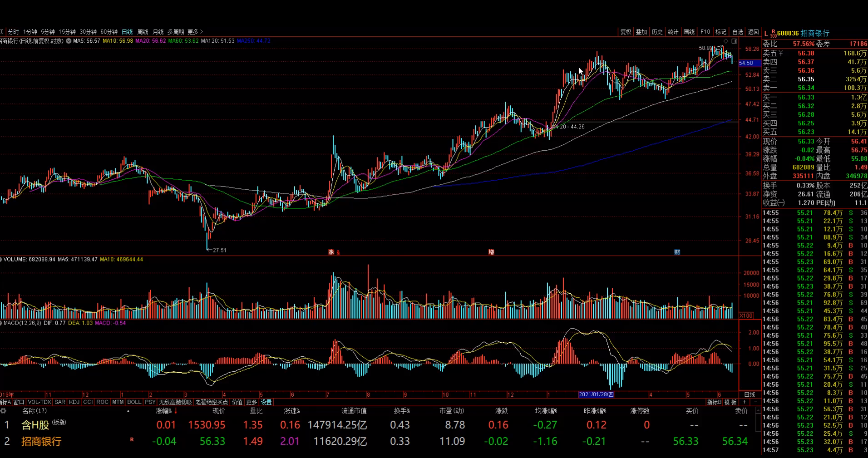Open 历史 history button

[657, 32]
